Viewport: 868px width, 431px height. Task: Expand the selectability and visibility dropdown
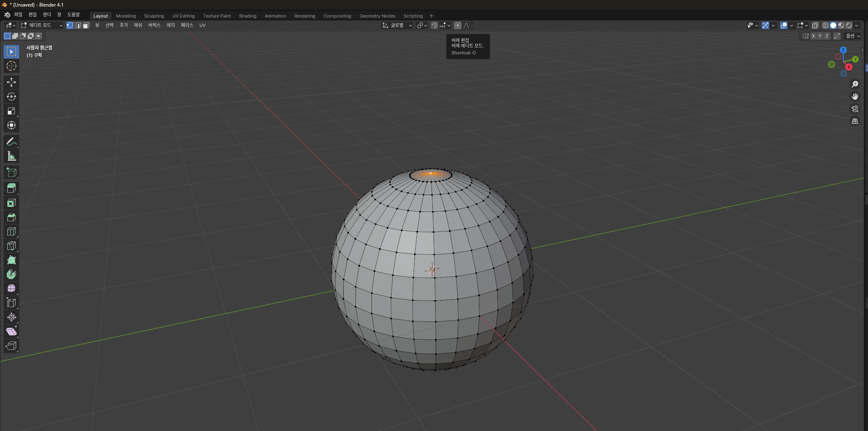pos(752,25)
